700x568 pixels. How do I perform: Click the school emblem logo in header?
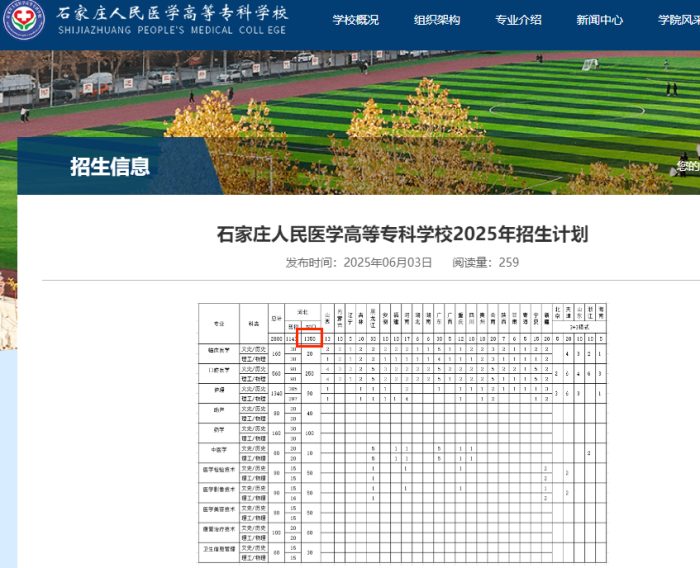coord(24,19)
